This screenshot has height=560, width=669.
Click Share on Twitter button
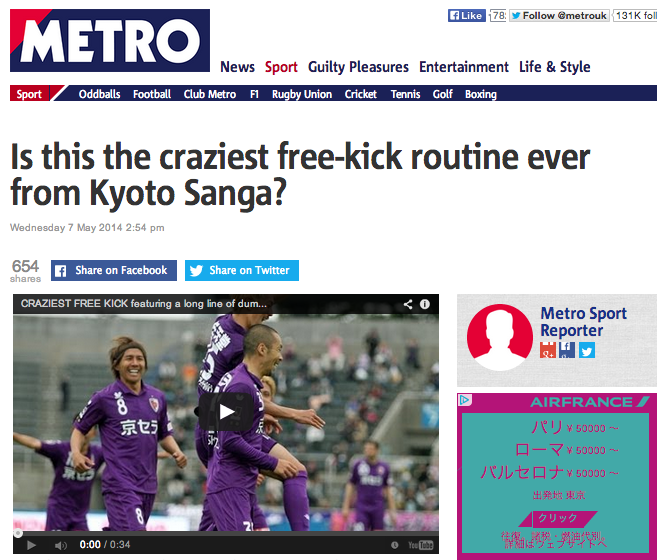242,270
